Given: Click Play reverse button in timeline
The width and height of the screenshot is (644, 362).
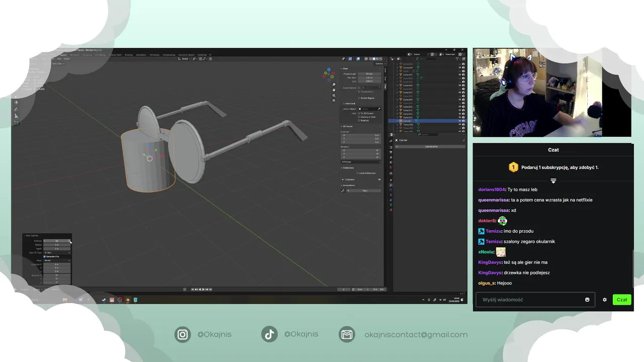Looking at the screenshot, I should click(x=200, y=289).
